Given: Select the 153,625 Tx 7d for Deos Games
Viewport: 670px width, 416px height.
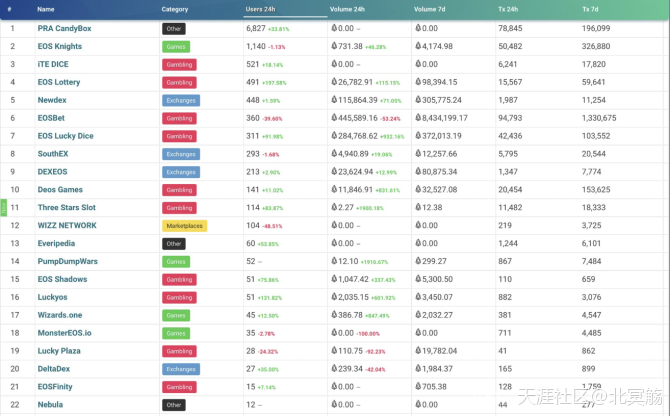Looking at the screenshot, I should (x=596, y=190).
